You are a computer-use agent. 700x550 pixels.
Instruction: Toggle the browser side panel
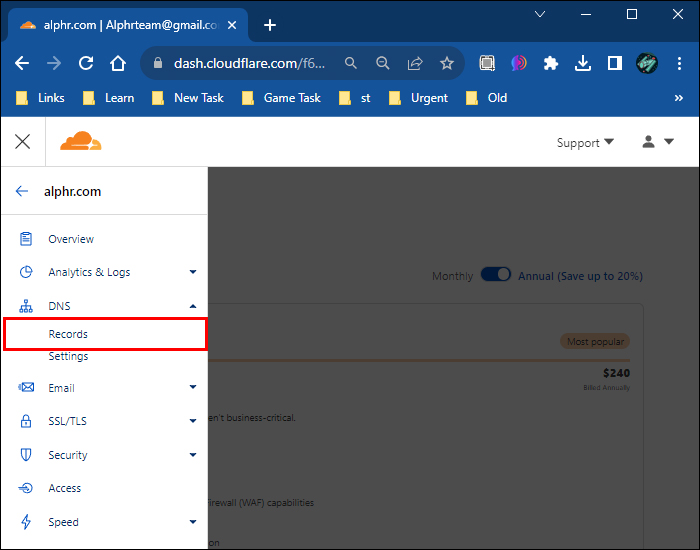615,63
